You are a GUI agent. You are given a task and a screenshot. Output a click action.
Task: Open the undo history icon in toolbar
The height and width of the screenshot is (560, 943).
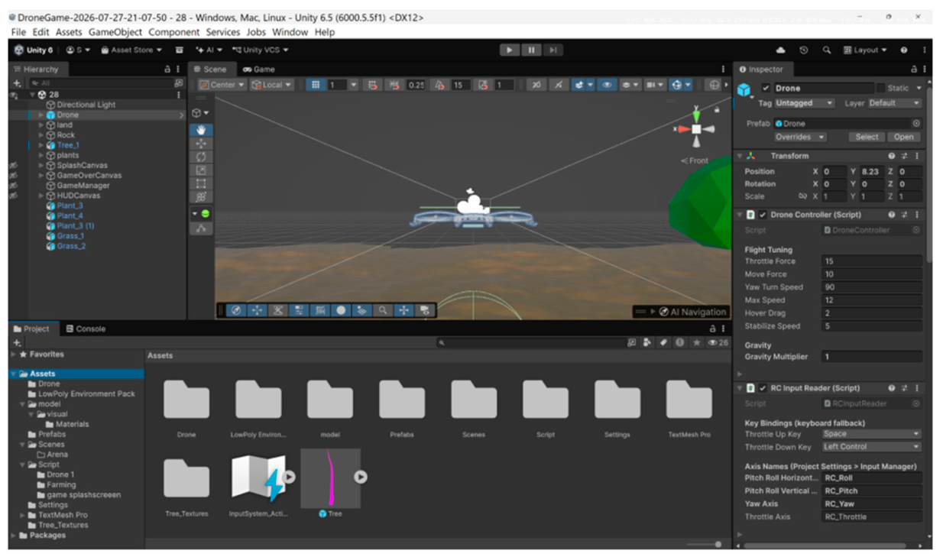coord(804,50)
